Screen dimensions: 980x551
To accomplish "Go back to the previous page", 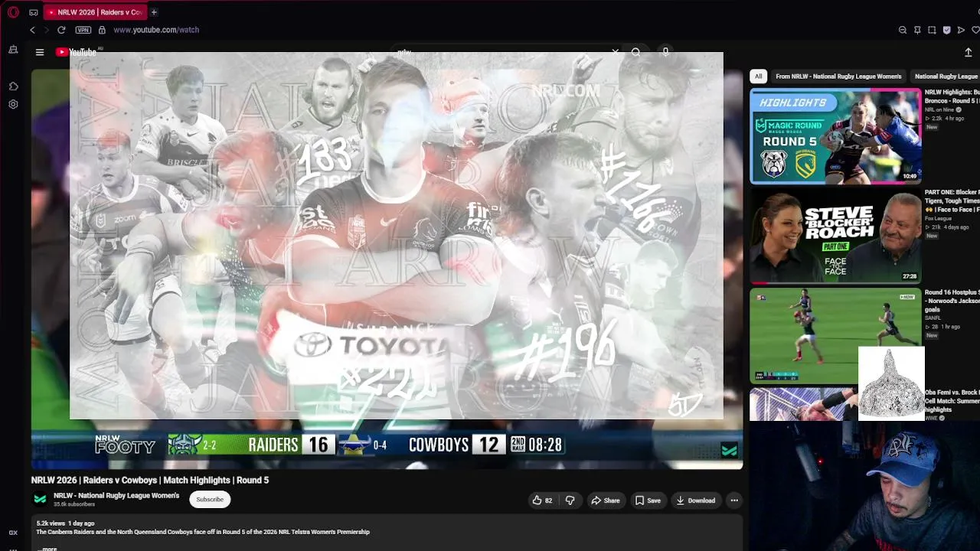I will click(32, 30).
